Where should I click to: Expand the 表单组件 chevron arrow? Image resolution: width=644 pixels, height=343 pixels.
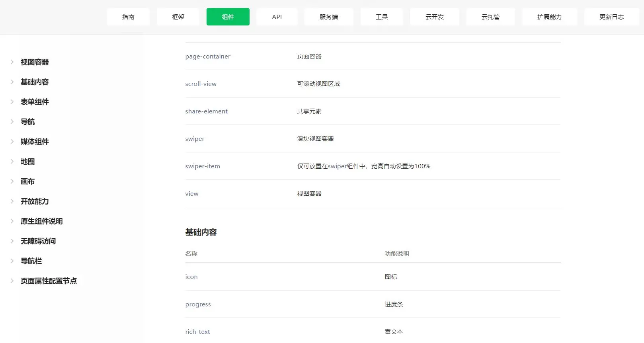tap(12, 102)
